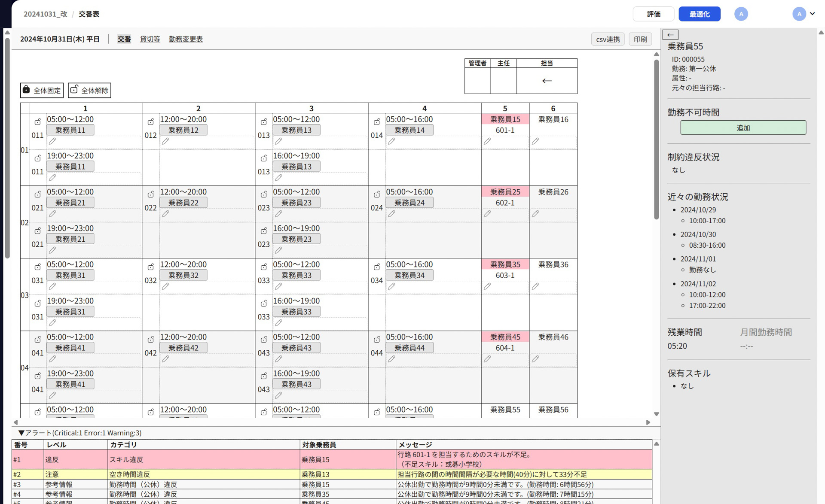Screen dimensions: 825x504
Task: Click the unlock icon on 全体解除
Action: [x=74, y=90]
